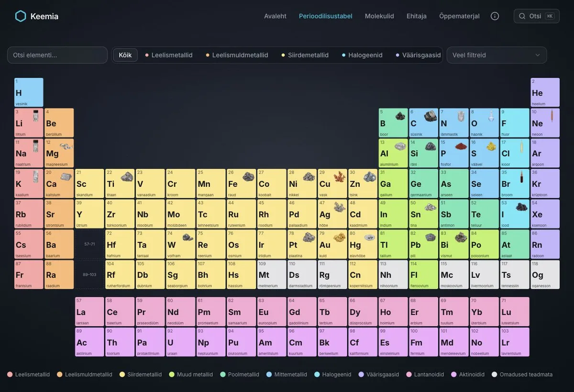Click the Keemia hexagon logo icon
This screenshot has height=392, width=574.
[x=21, y=16]
